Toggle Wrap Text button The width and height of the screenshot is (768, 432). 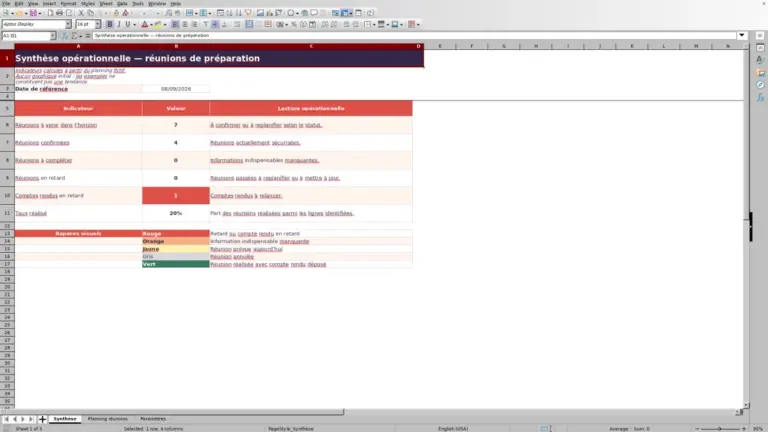(237, 24)
